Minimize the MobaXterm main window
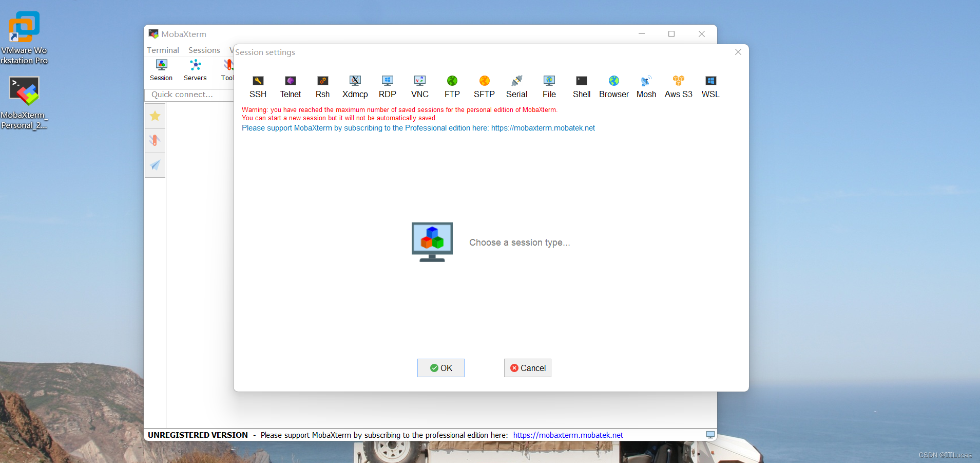This screenshot has width=980, height=463. [642, 34]
